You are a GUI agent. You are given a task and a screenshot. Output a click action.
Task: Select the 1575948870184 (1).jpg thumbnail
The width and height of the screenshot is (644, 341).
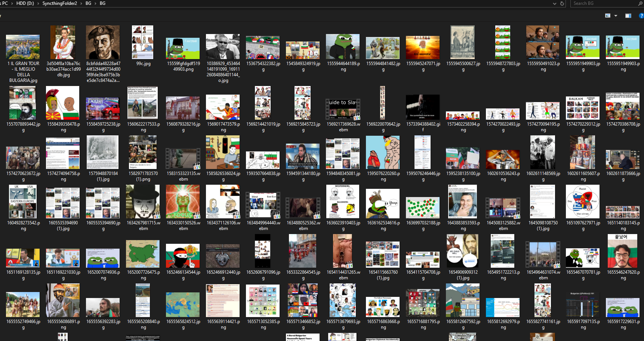103,152
